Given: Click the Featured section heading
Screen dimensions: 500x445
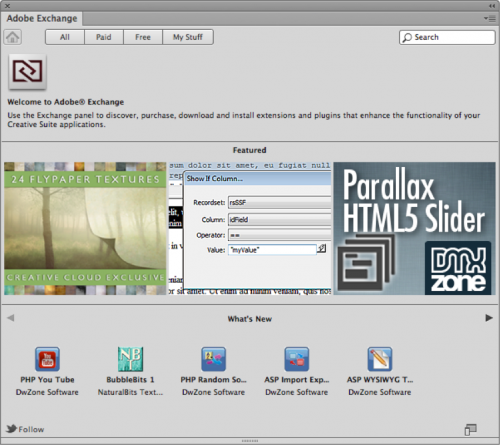Looking at the screenshot, I should click(250, 150).
